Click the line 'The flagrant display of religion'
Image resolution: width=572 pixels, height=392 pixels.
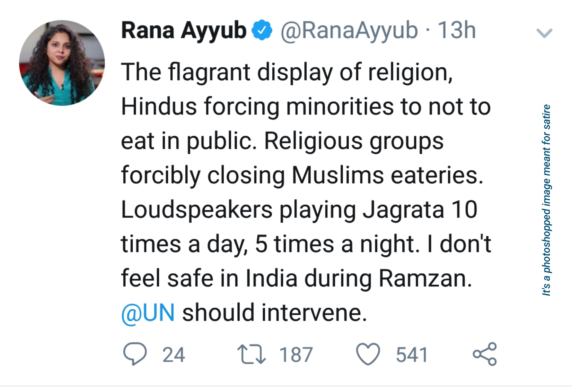click(286, 72)
